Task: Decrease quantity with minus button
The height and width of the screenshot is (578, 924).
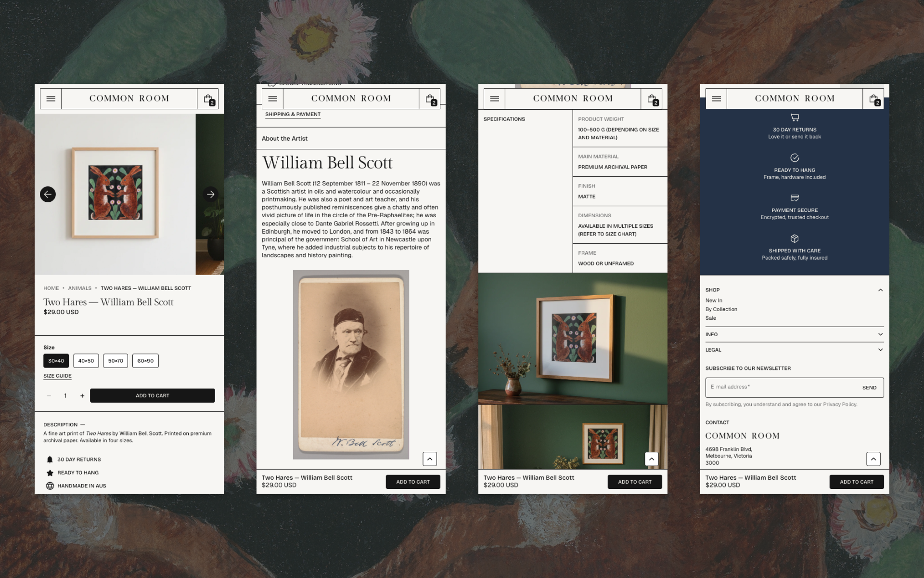Action: pos(49,396)
